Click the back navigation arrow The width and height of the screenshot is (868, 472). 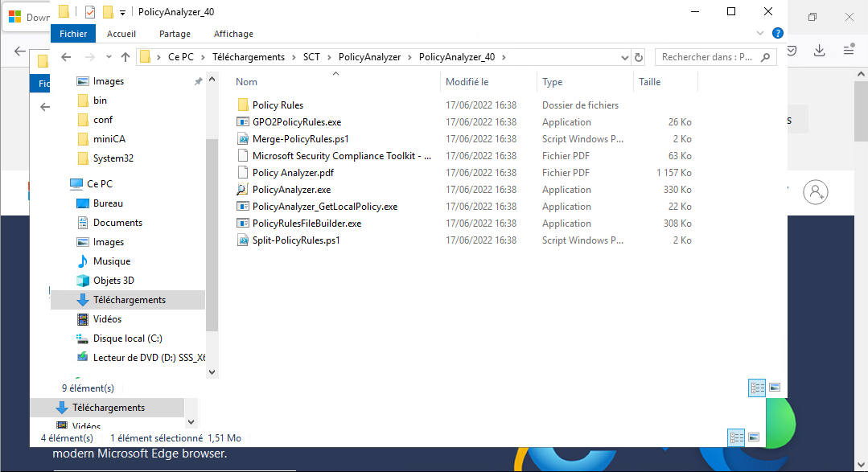pos(66,57)
